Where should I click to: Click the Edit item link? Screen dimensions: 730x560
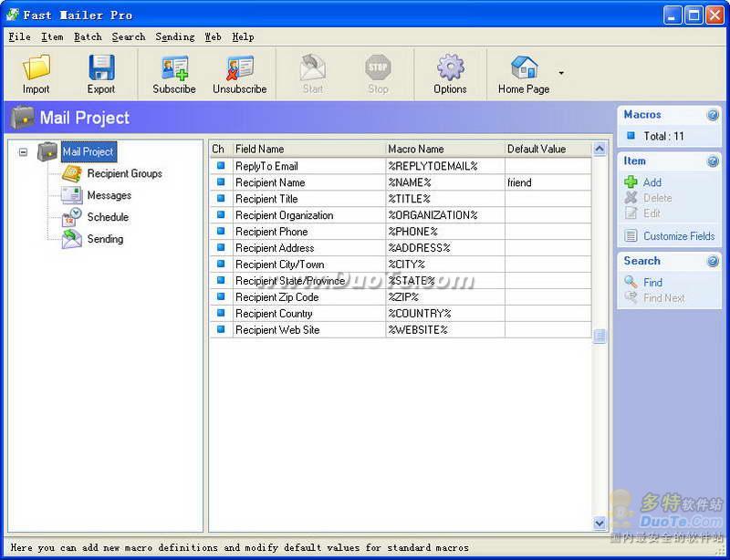pyautogui.click(x=652, y=213)
